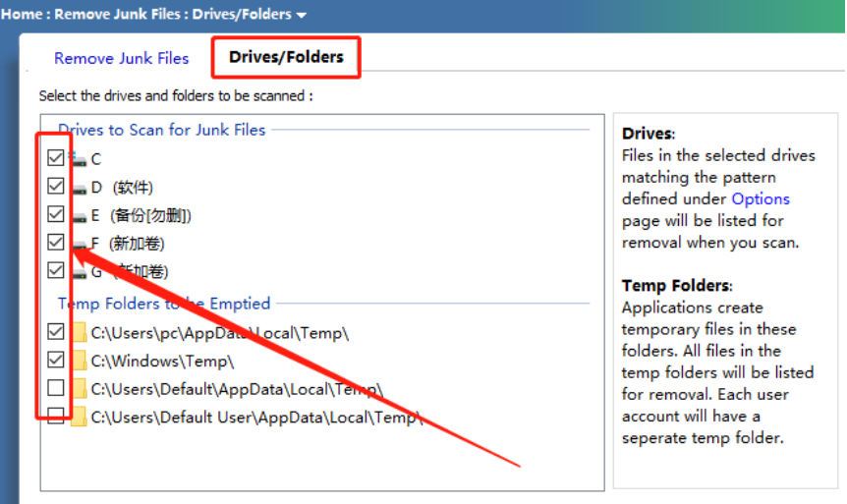Uncheck C:\Users\pc\AppData\Local\Temp\ folder checkbox
Image resolution: width=847 pixels, height=504 pixels.
click(x=56, y=331)
